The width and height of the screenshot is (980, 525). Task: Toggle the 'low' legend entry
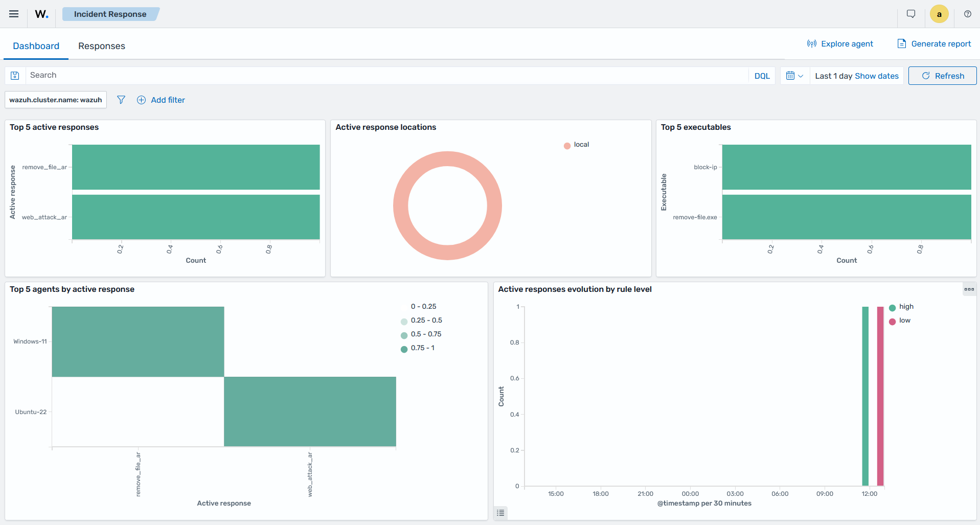[x=900, y=321]
